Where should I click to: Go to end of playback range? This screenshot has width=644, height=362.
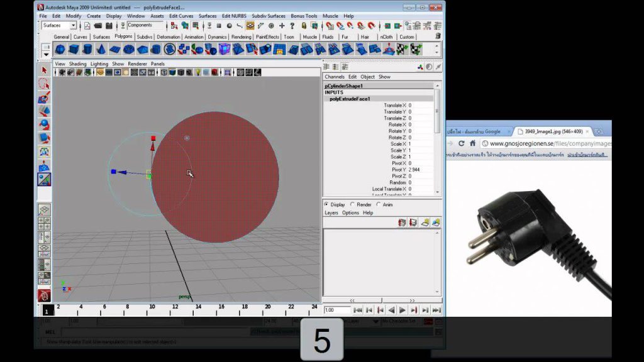click(436, 310)
